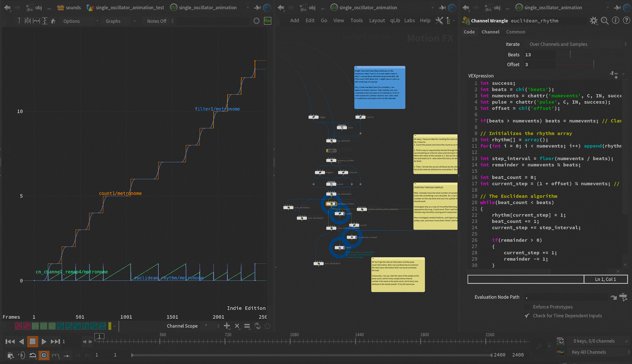Open the qLib menu in the network editor
Screen dimensions: 632x364
(x=395, y=20)
